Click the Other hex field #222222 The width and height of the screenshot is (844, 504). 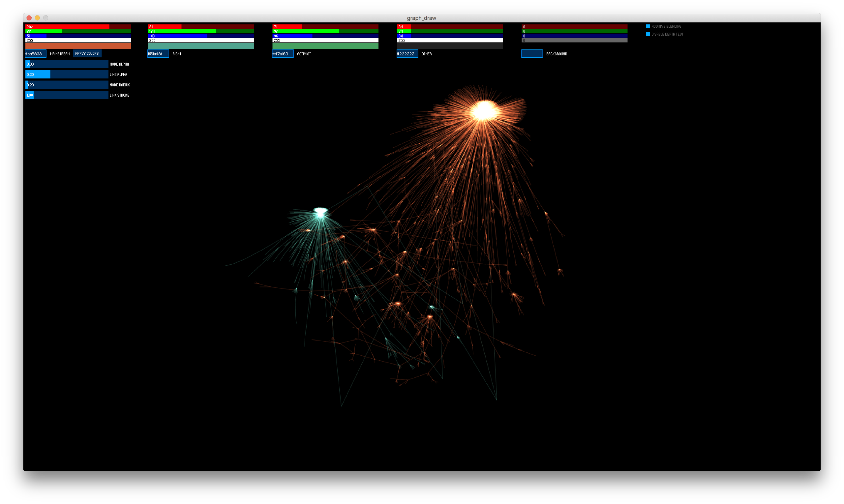point(407,54)
